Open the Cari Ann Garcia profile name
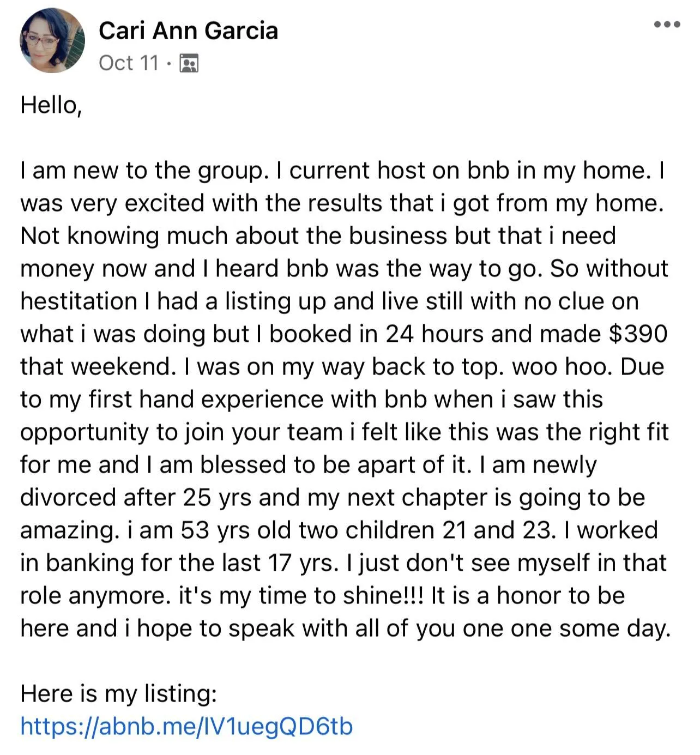The image size is (700, 755). 188,30
